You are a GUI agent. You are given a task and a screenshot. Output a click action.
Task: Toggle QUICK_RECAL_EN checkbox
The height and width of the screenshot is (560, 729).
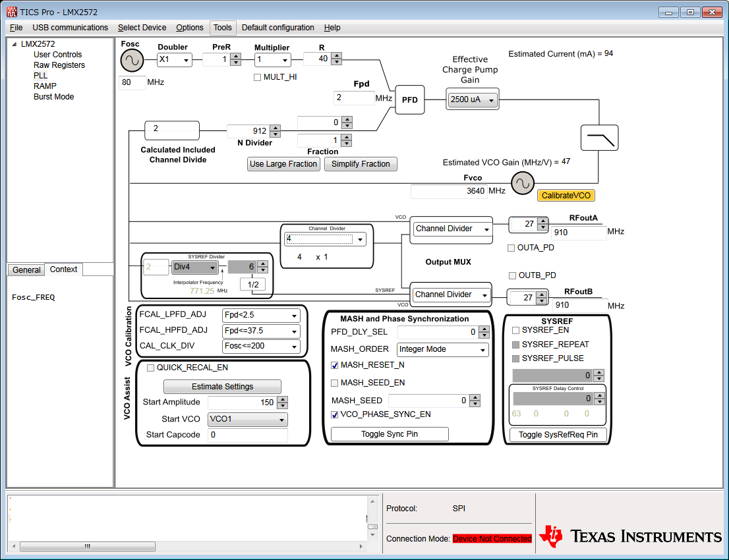click(x=150, y=368)
